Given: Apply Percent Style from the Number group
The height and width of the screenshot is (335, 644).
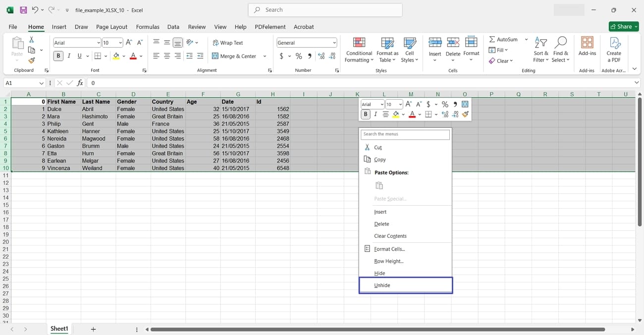Looking at the screenshot, I should click(x=299, y=56).
